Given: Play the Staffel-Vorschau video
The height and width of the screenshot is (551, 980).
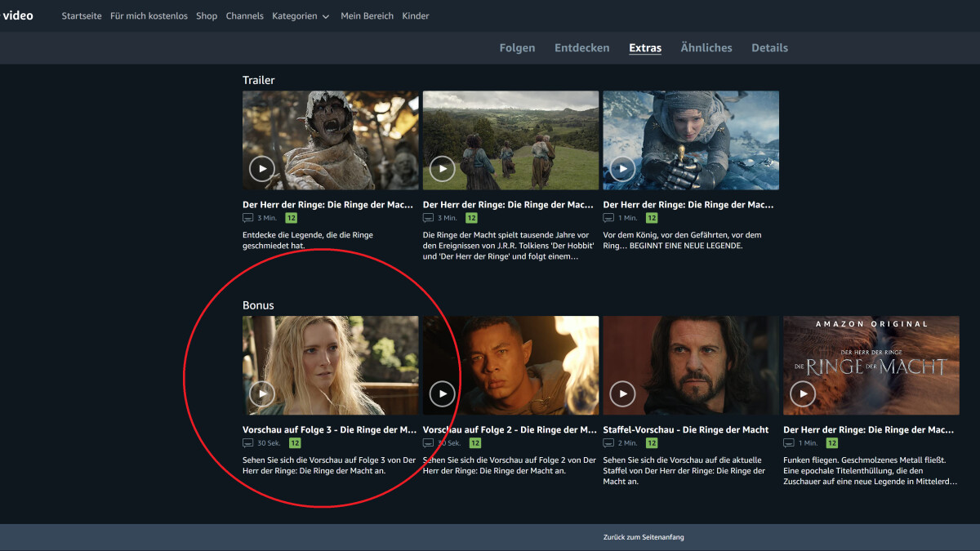Looking at the screenshot, I should tap(623, 394).
